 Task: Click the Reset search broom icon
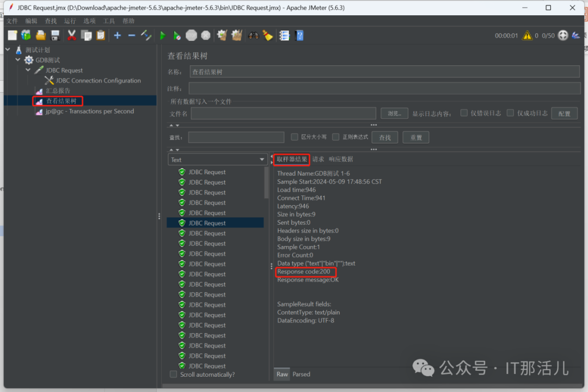point(268,35)
